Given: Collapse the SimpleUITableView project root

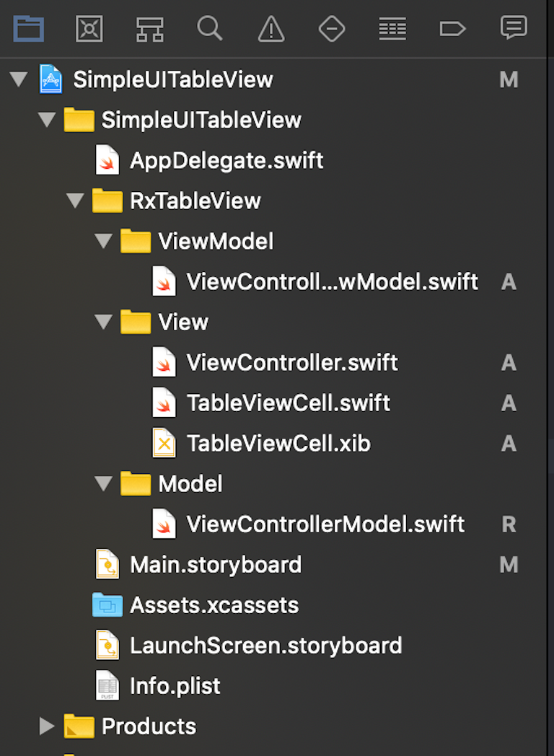Looking at the screenshot, I should coord(19,79).
